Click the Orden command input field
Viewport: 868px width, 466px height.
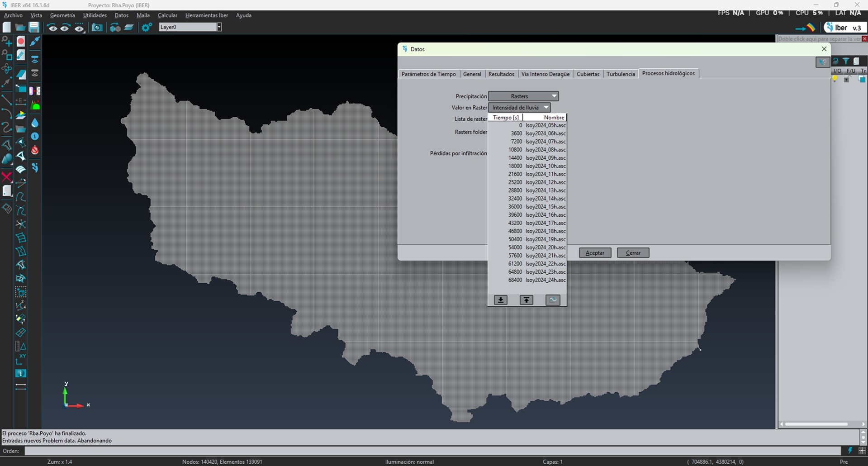[x=432, y=451]
